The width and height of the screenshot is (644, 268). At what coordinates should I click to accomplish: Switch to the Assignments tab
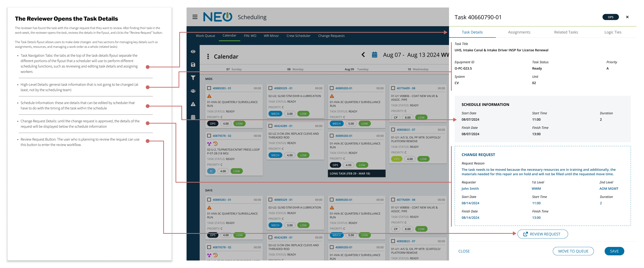pyautogui.click(x=519, y=32)
